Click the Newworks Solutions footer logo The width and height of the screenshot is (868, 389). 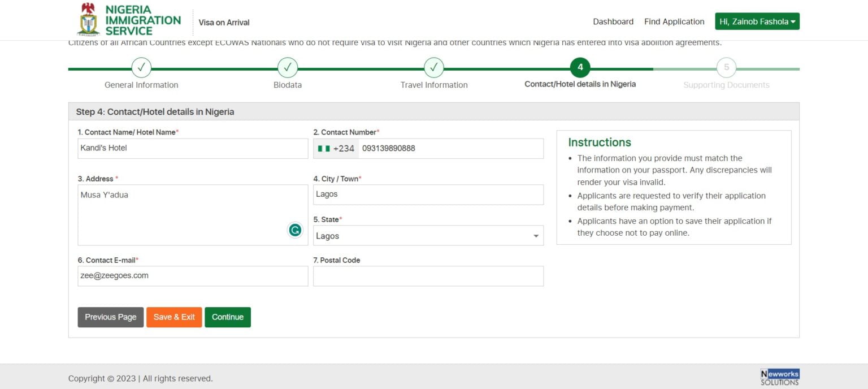780,377
